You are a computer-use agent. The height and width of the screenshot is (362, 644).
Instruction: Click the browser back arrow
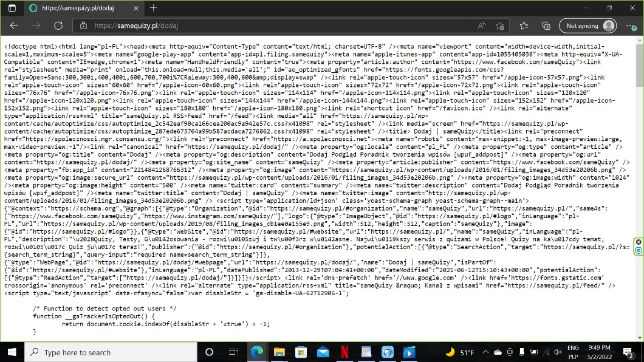pyautogui.click(x=14, y=26)
